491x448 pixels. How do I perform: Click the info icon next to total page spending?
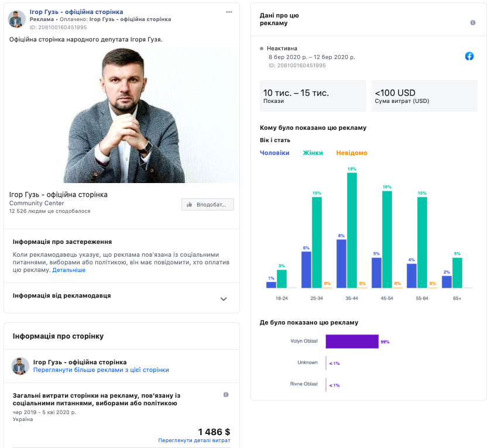pyautogui.click(x=226, y=395)
